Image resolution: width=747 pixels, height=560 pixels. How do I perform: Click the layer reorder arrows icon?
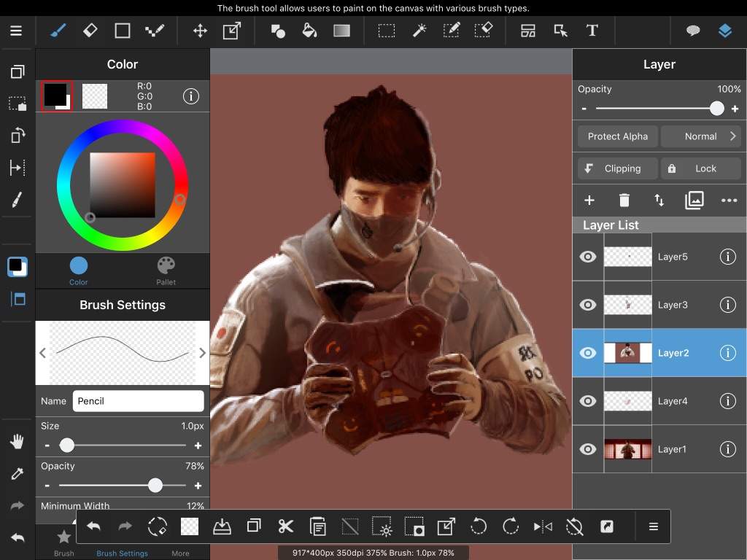(x=659, y=201)
